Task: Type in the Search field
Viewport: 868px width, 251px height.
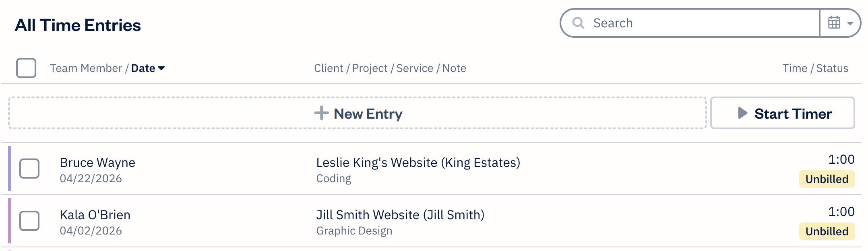Action: pos(701,23)
